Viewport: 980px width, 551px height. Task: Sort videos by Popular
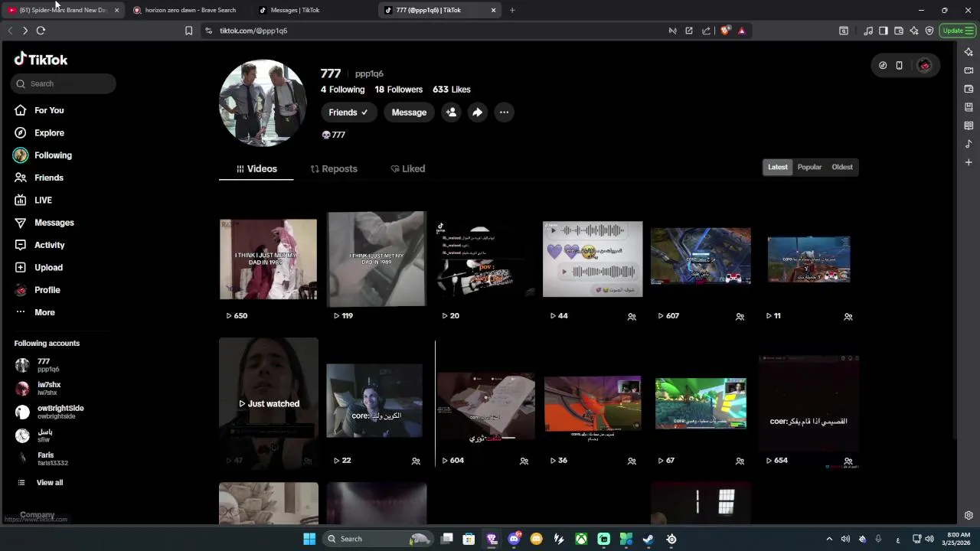[809, 167]
